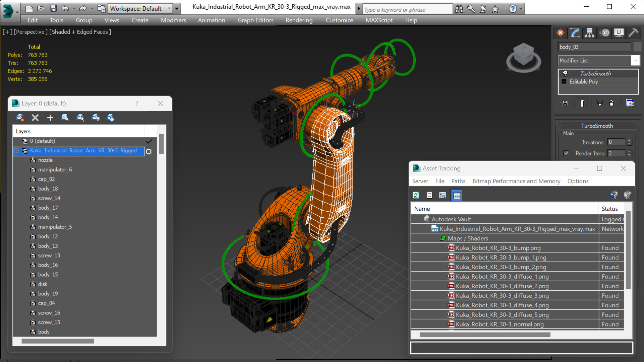
Task: Click the Render Iters spinner arrows
Action: 629,153
